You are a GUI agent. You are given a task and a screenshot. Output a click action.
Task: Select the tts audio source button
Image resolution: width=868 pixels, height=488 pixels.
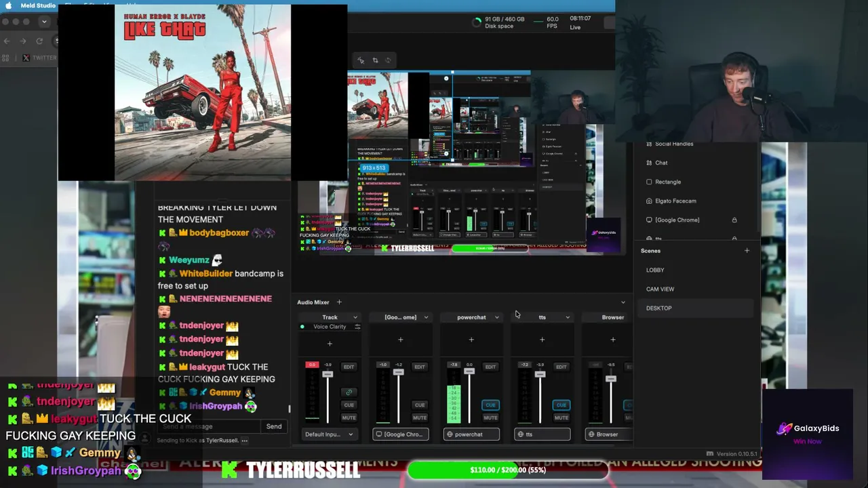click(542, 434)
